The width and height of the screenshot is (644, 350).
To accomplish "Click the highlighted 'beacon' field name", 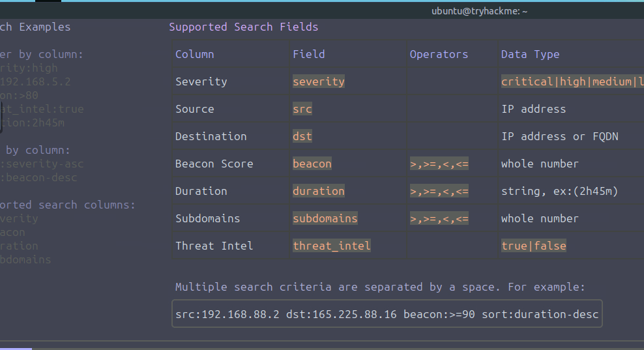I will (x=312, y=164).
